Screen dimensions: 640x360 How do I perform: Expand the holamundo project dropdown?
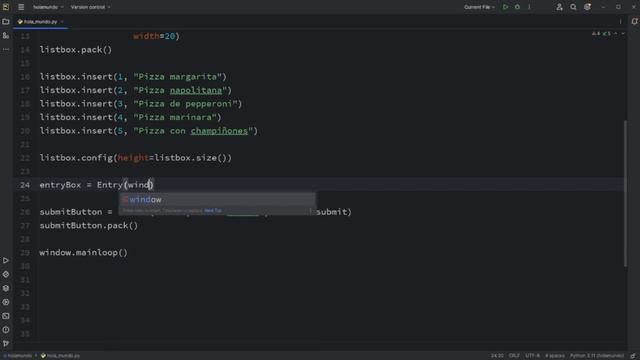tap(48, 7)
